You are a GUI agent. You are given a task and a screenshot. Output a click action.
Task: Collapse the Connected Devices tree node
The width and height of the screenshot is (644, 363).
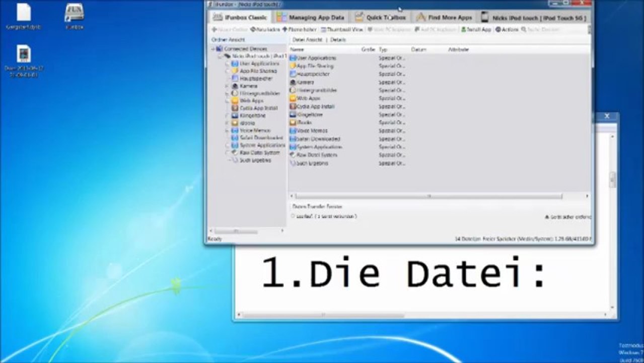click(213, 49)
